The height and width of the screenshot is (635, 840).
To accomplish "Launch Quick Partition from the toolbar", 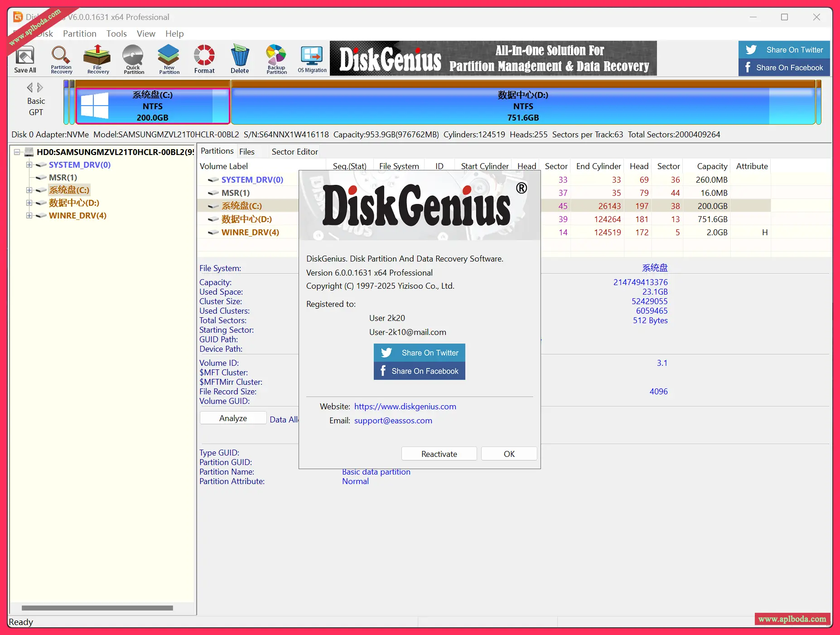I will tap(133, 59).
